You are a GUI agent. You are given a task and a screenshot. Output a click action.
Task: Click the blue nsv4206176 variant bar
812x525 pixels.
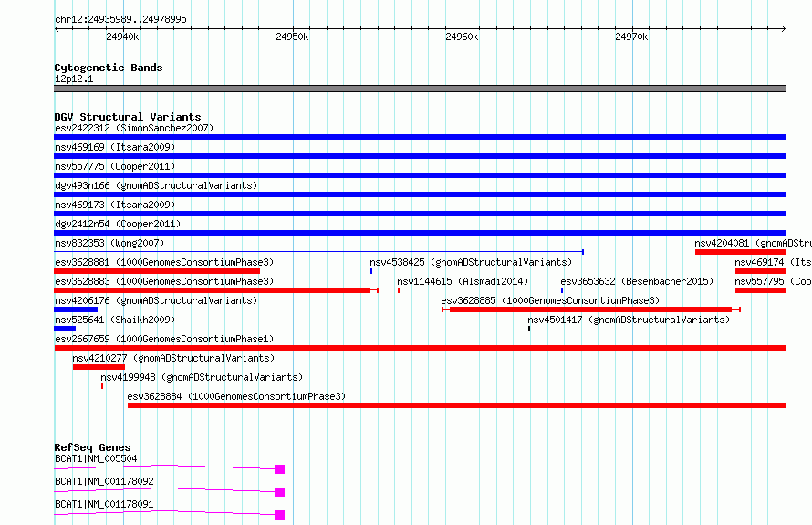pyautogui.click(x=76, y=310)
